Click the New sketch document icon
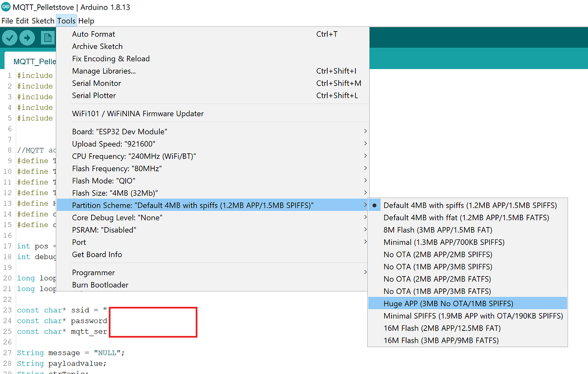This screenshot has width=588, height=374. coord(48,37)
